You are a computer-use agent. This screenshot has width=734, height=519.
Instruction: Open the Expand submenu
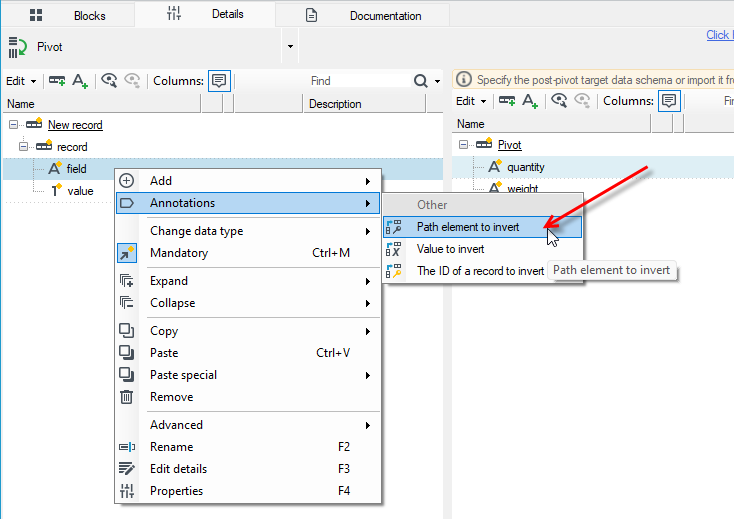(x=248, y=281)
